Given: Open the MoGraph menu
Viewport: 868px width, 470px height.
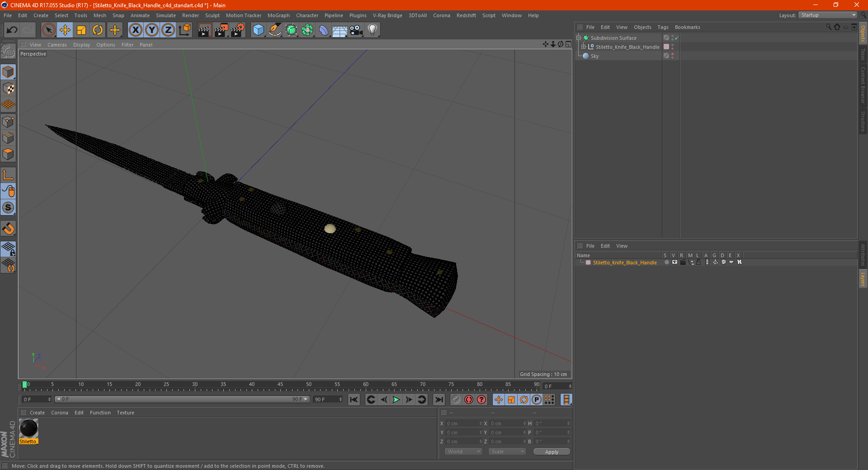Looking at the screenshot, I should click(x=278, y=15).
